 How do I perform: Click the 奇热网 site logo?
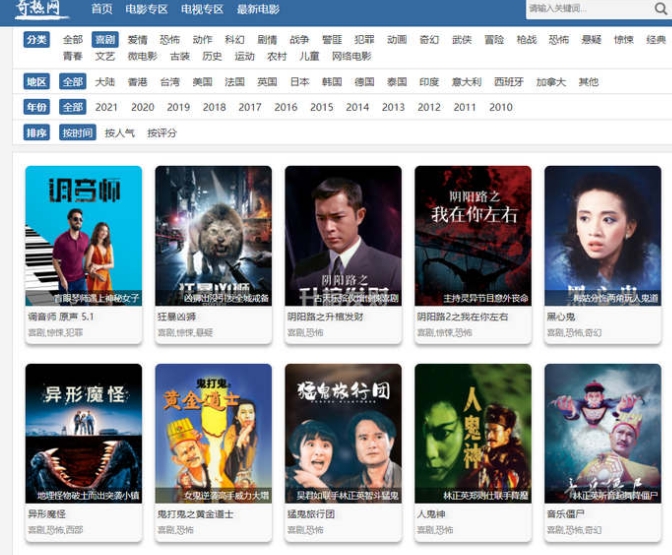click(40, 9)
